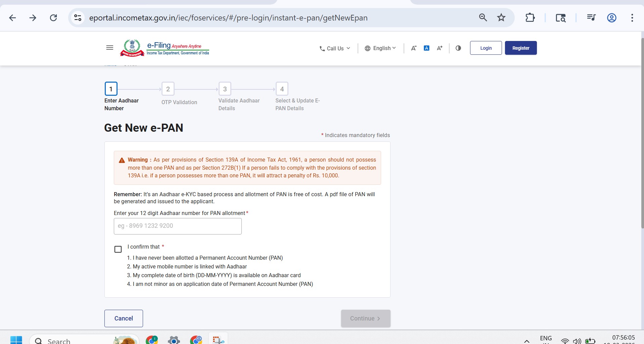Enable the 'I confirm that' checkbox
Viewport: 644px width, 344px height.
118,249
